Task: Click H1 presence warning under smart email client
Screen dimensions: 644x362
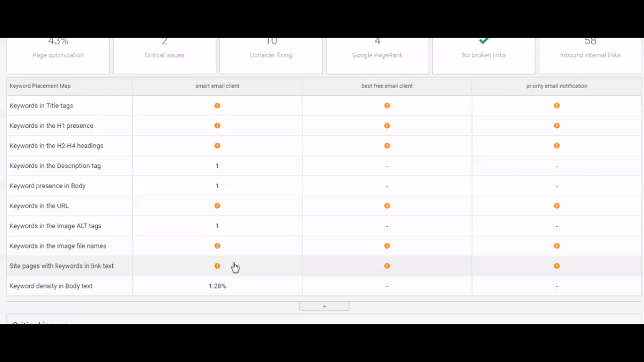Action: click(x=217, y=126)
